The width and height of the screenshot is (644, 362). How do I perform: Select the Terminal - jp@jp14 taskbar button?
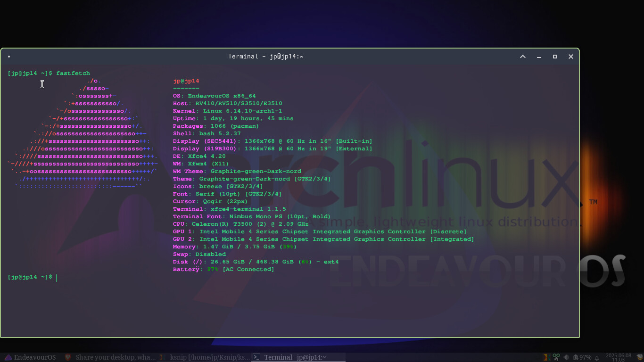pos(298,357)
